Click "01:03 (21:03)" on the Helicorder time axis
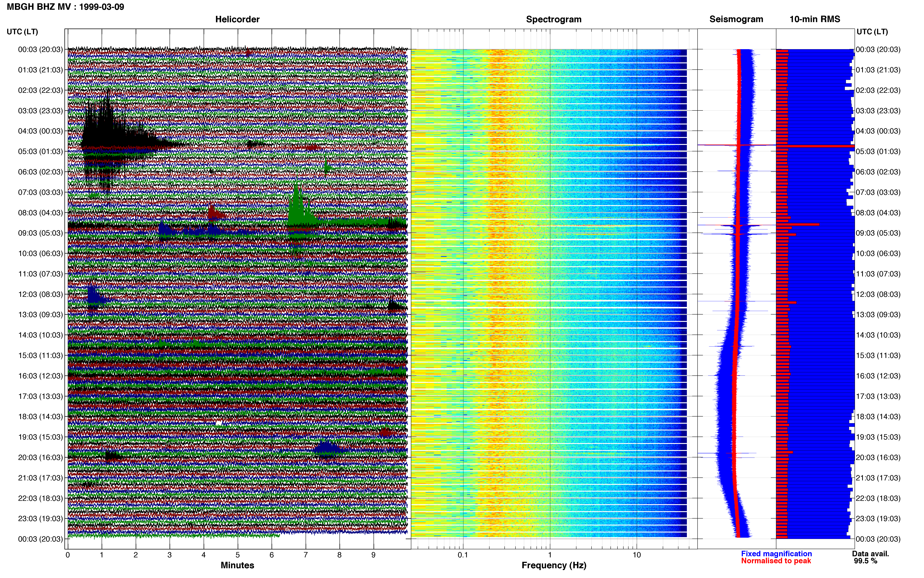Viewport: 924px width, 578px height. [x=41, y=70]
